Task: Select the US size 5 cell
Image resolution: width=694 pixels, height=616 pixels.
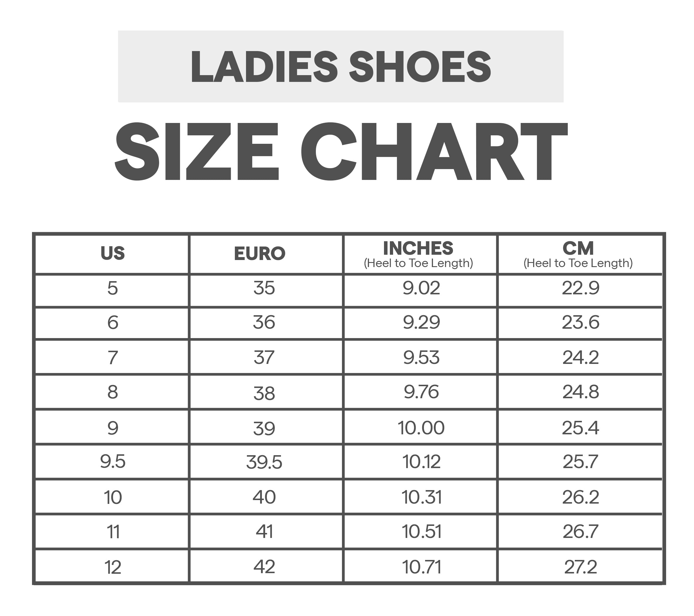Action: 112,289
